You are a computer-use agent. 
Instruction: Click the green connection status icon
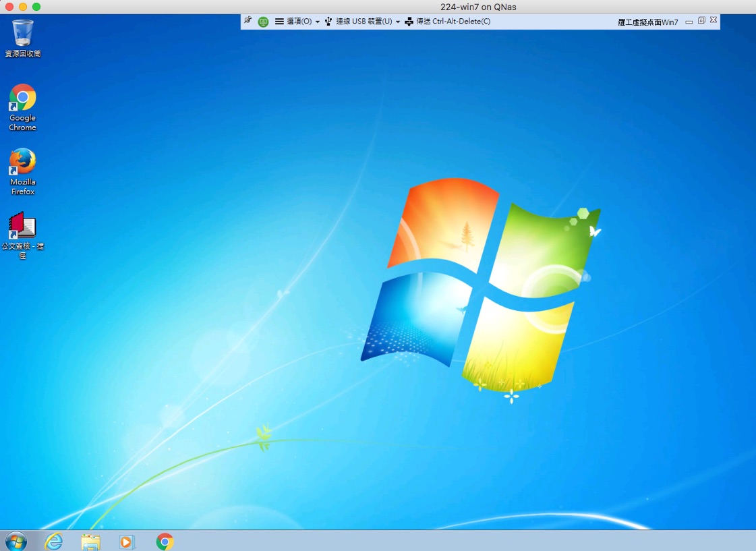coord(263,22)
